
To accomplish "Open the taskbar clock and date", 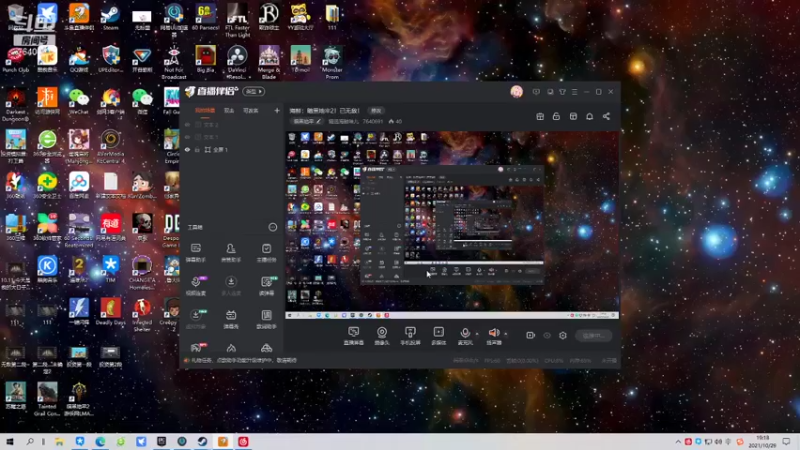I will pyautogui.click(x=762, y=442).
